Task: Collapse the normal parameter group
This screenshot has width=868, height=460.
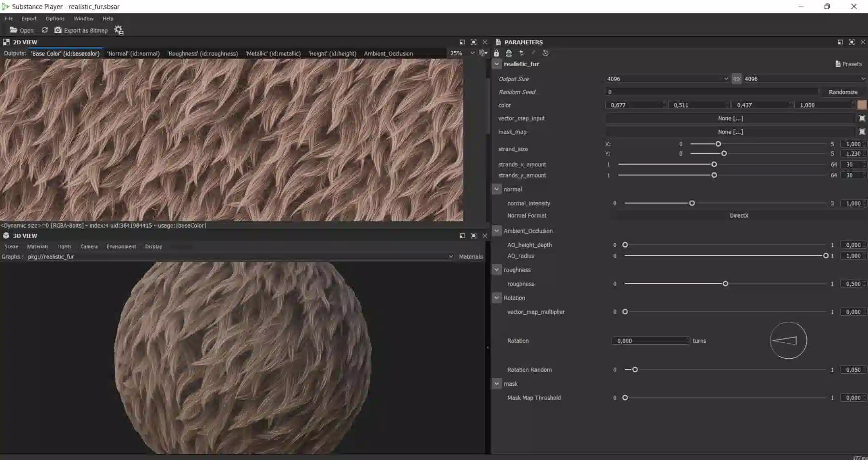Action: (497, 189)
